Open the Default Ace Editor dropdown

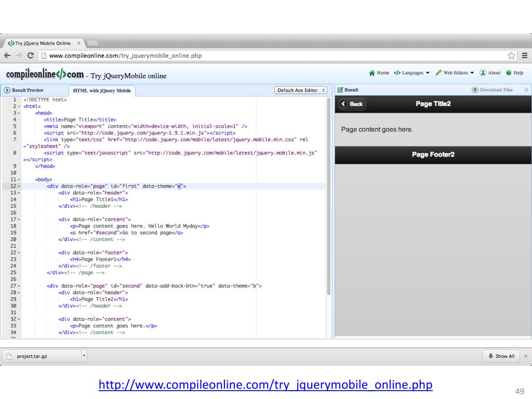pyautogui.click(x=301, y=90)
